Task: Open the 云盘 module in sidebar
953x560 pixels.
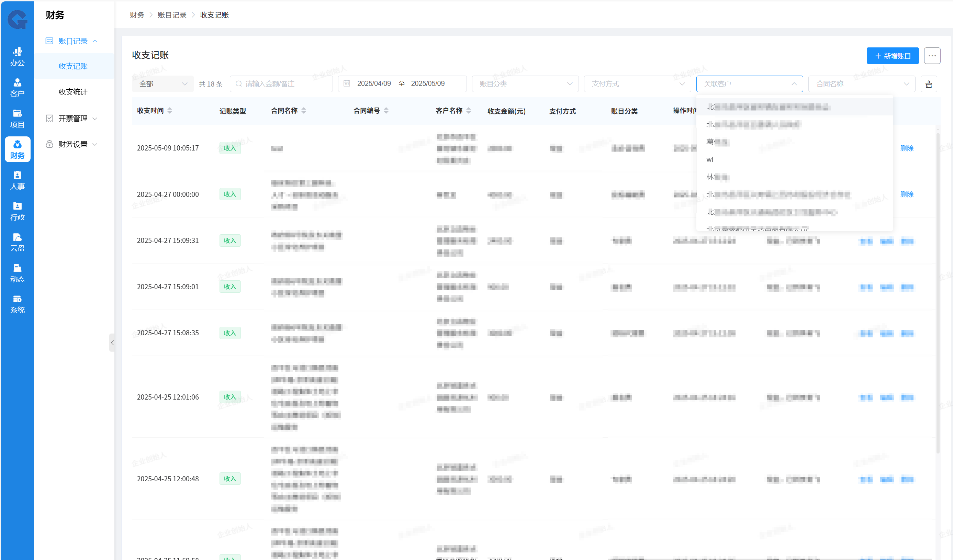Action: tap(18, 242)
